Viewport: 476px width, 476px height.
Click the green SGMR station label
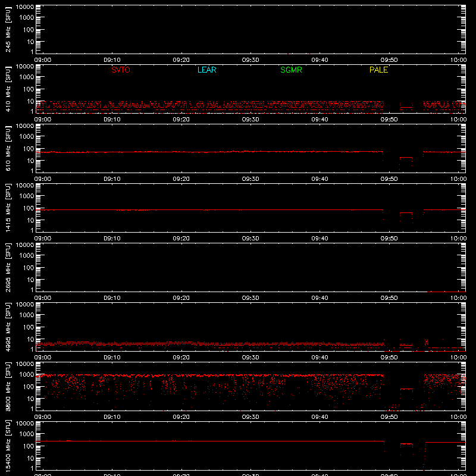point(291,70)
